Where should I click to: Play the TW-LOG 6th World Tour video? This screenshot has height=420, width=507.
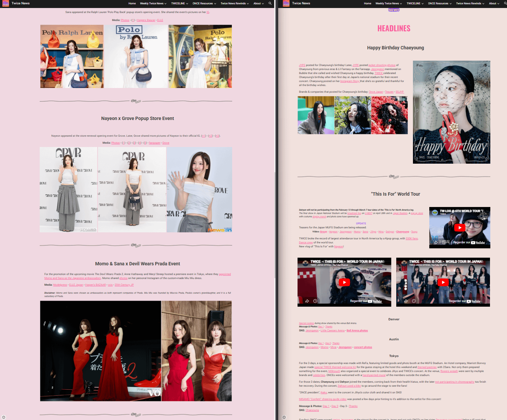(459, 228)
